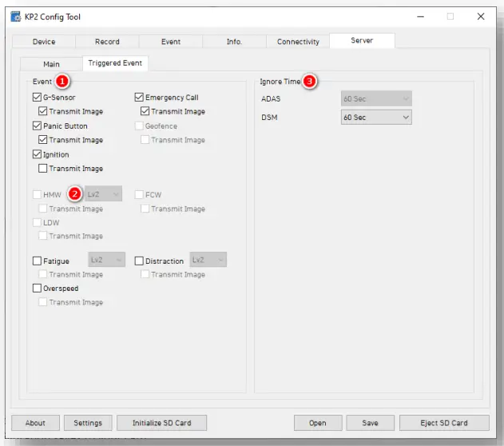Toggle Transmit Image under Emergency Call
Screen dimensions: 504x446
(145, 111)
